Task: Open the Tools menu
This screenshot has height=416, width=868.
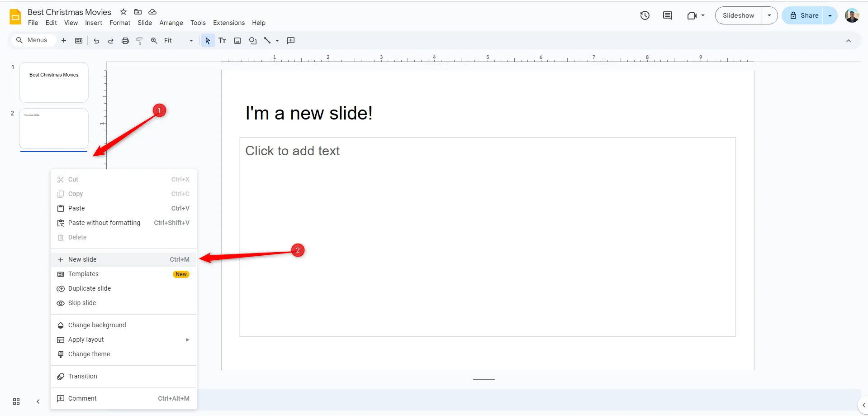Action: click(198, 23)
